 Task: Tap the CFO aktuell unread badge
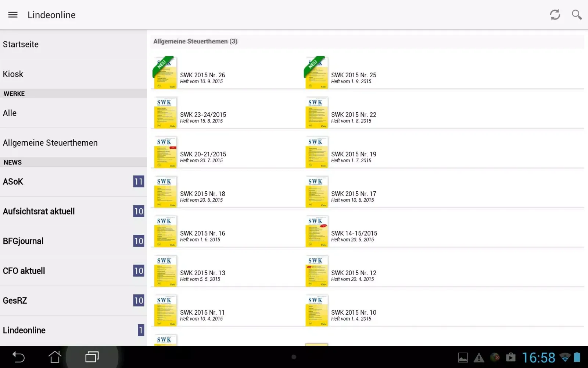click(x=139, y=271)
